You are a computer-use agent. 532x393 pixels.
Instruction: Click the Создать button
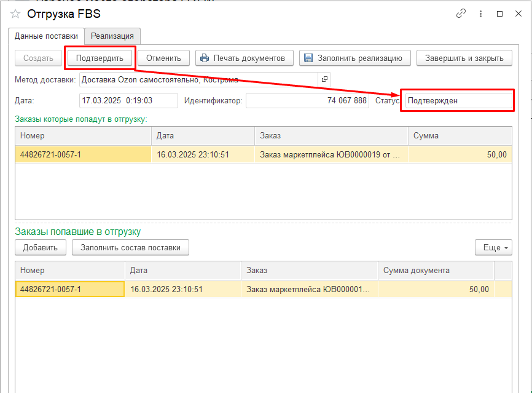(x=38, y=58)
